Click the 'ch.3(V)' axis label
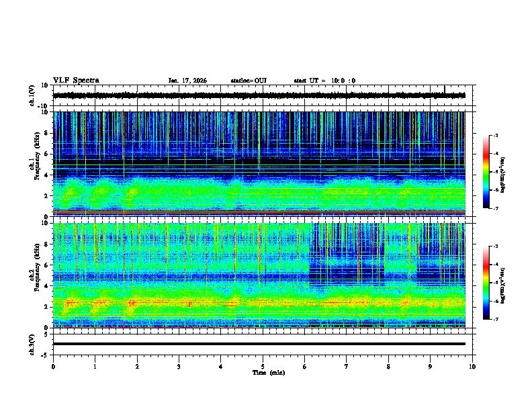 click(x=32, y=345)
